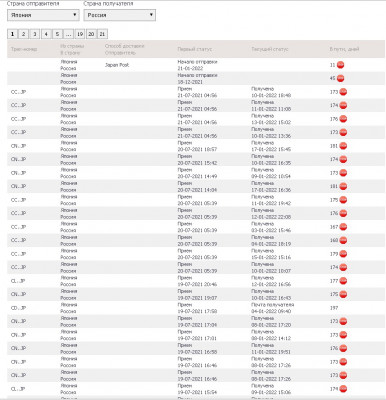Click stop icon for row accepted 19-07-2021 15:54

pos(343,389)
